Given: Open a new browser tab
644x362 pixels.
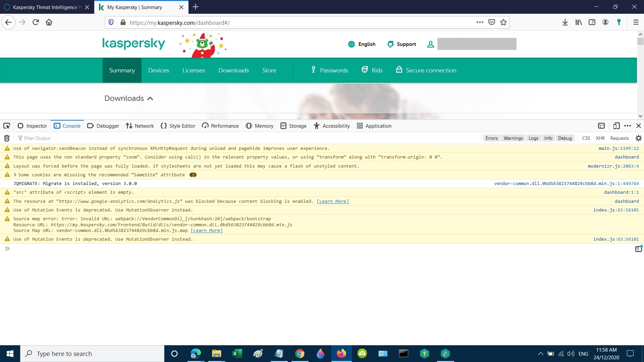Looking at the screenshot, I should [x=196, y=7].
